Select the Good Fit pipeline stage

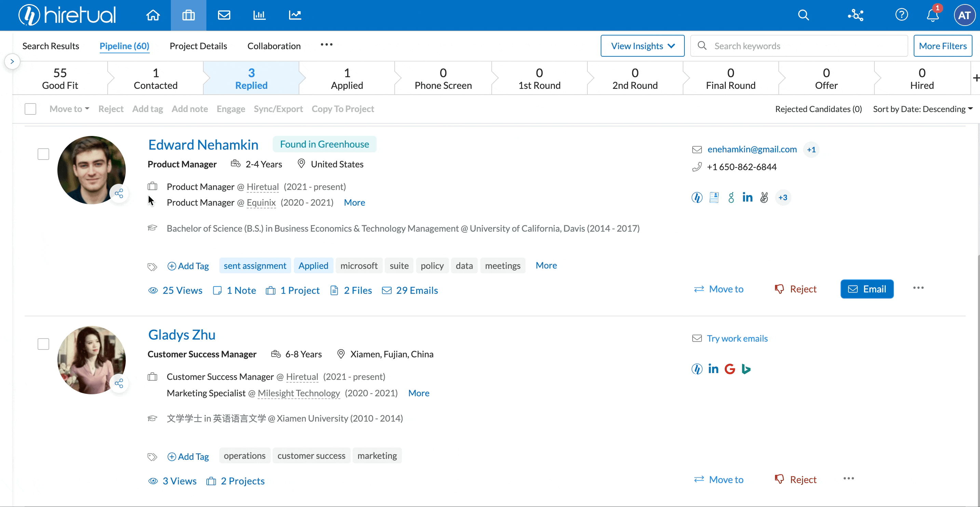coord(60,78)
